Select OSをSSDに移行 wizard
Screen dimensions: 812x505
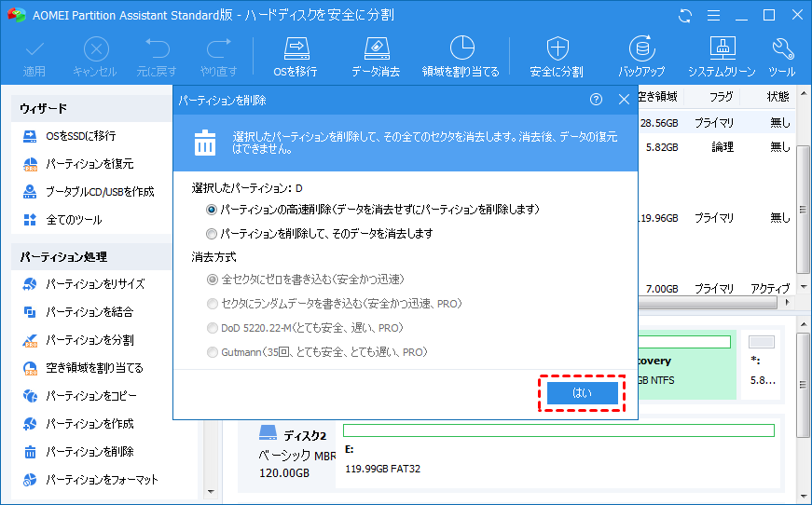tap(70, 136)
